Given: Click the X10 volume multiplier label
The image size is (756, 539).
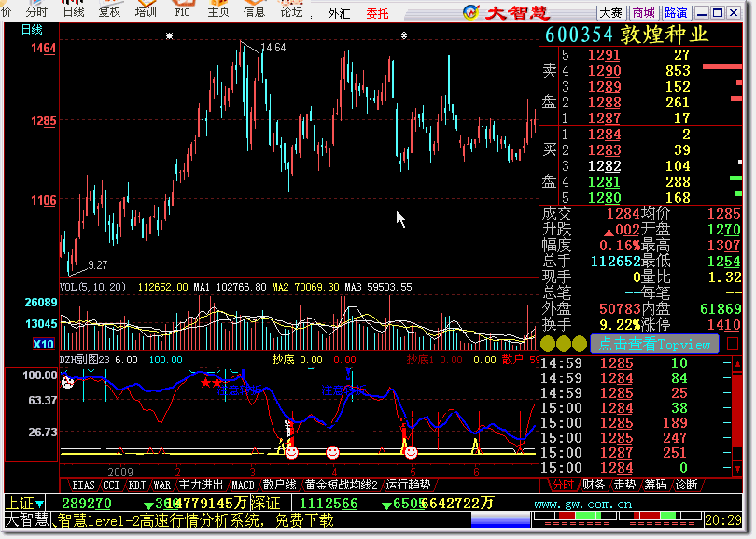Looking at the screenshot, I should pos(43,344).
